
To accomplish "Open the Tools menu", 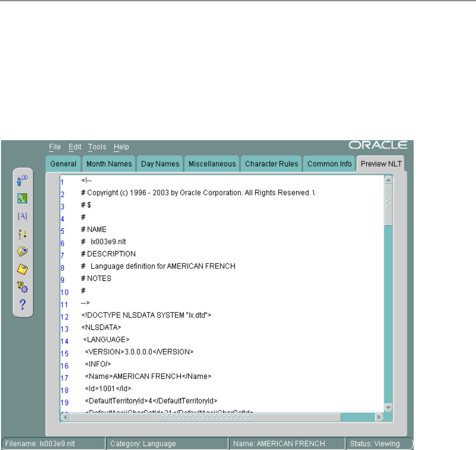I will [x=97, y=147].
